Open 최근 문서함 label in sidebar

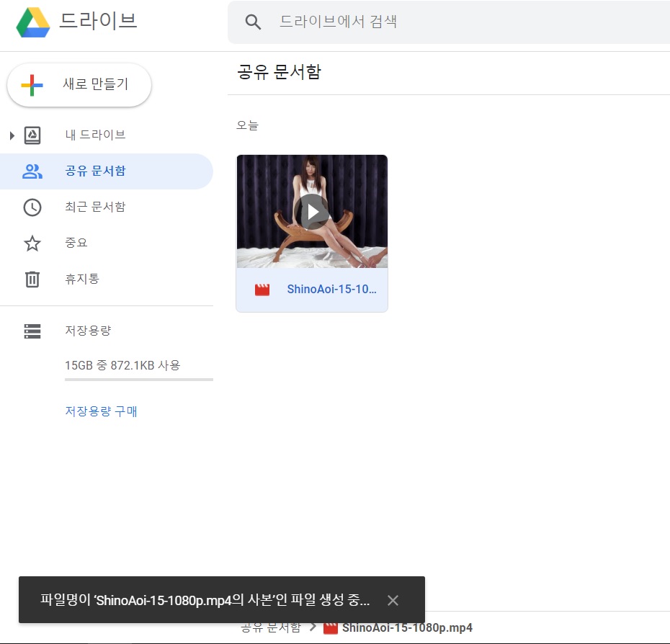tap(95, 207)
